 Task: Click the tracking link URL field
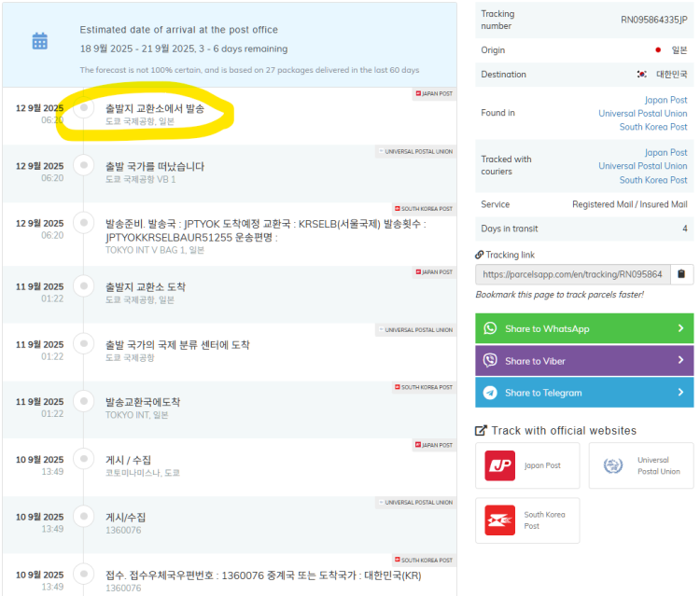[x=573, y=274]
